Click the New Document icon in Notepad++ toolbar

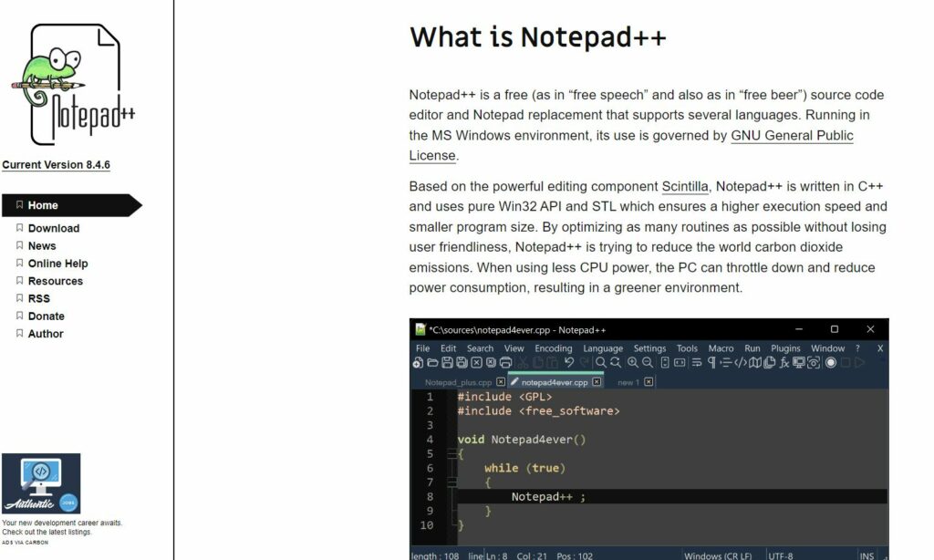coord(417,362)
